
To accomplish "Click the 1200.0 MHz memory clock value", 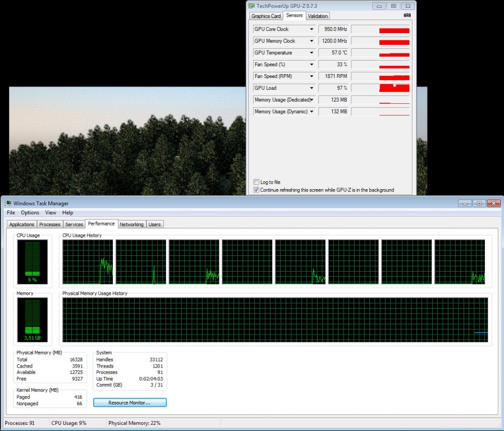I will click(333, 41).
